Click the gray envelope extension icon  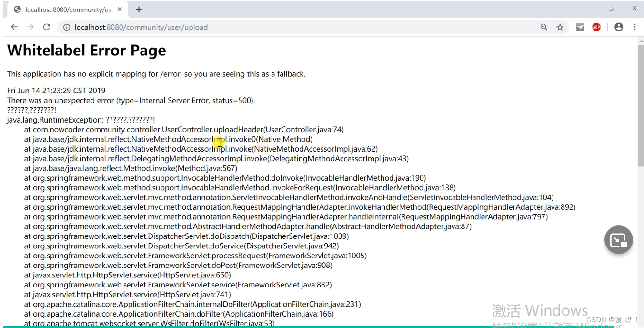580,27
